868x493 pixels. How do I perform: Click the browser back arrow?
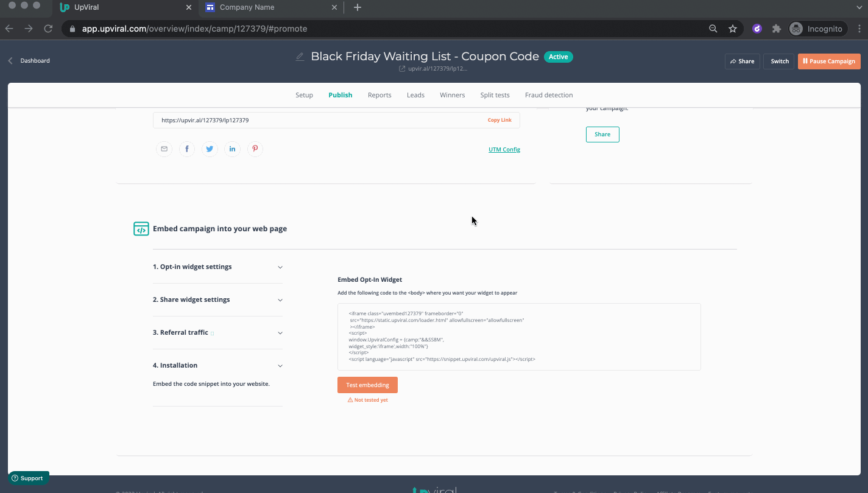(x=10, y=29)
